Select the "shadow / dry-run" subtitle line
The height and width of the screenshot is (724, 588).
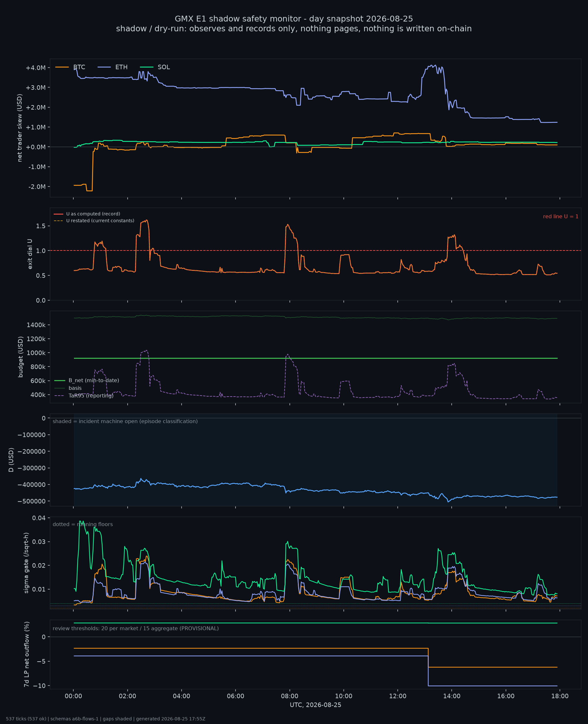pos(294,29)
